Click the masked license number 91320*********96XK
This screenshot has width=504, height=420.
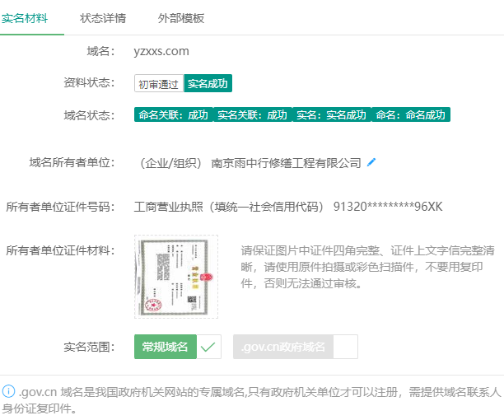[x=388, y=206]
